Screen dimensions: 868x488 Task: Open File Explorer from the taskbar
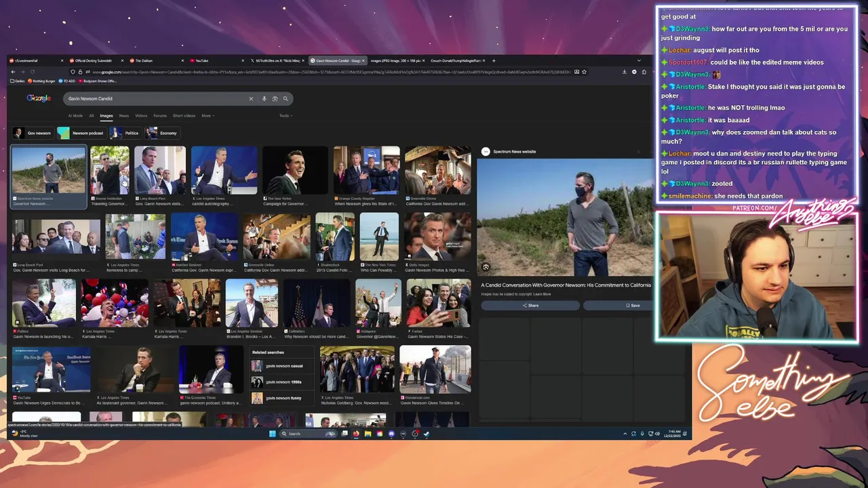pos(368,434)
